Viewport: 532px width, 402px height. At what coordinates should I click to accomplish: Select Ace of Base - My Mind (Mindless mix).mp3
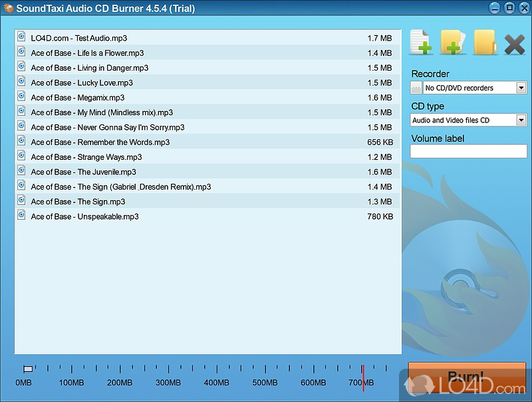[102, 112]
